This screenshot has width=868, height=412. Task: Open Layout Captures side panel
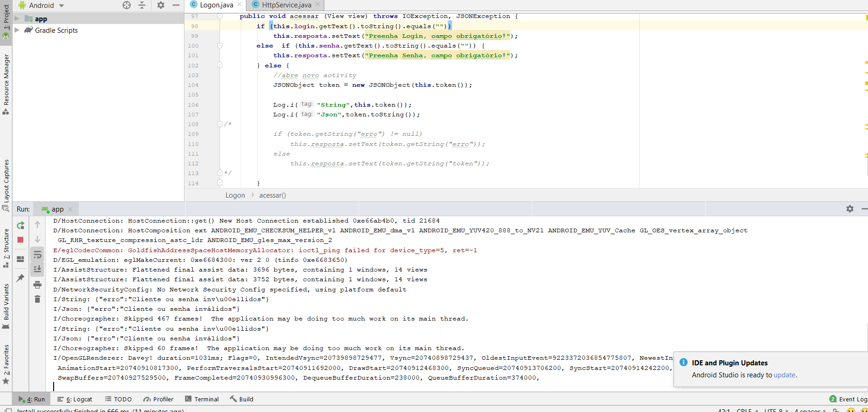pyautogui.click(x=6, y=185)
